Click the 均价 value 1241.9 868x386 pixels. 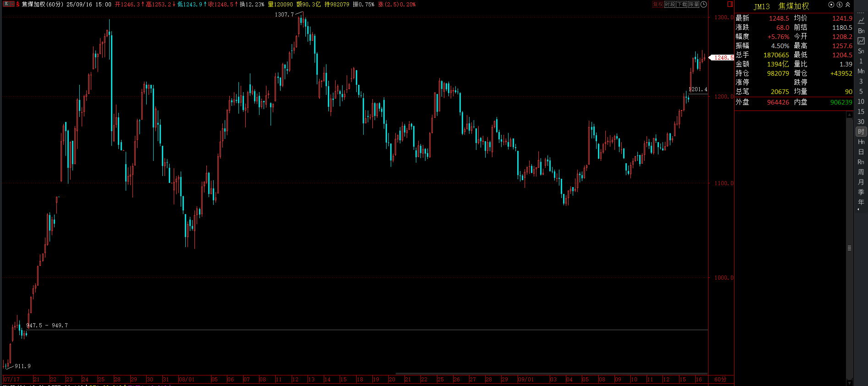pyautogui.click(x=842, y=18)
